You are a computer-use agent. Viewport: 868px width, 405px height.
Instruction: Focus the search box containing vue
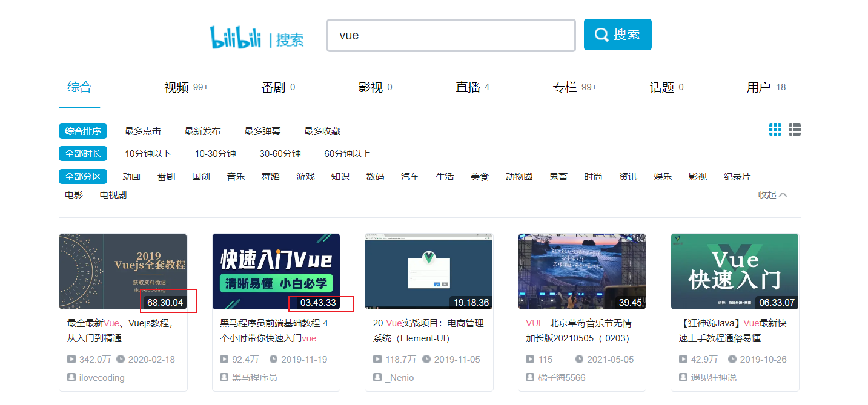coord(451,36)
